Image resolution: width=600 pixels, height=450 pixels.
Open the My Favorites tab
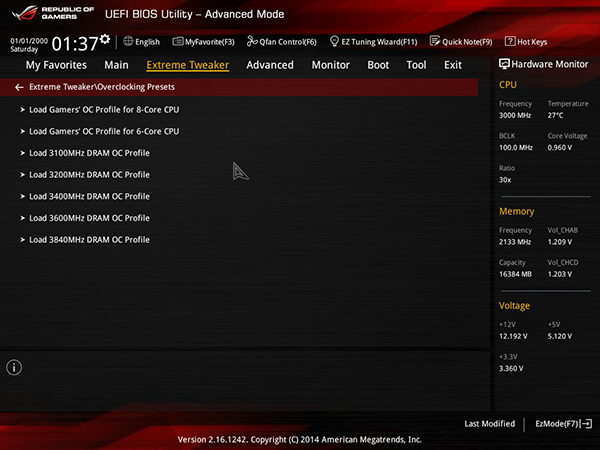coord(56,65)
